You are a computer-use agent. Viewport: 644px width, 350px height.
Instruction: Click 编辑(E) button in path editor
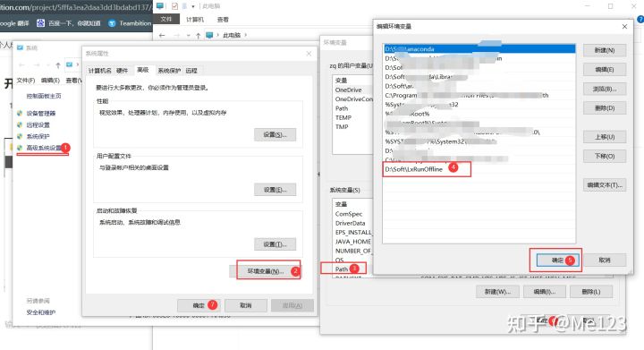click(x=605, y=70)
